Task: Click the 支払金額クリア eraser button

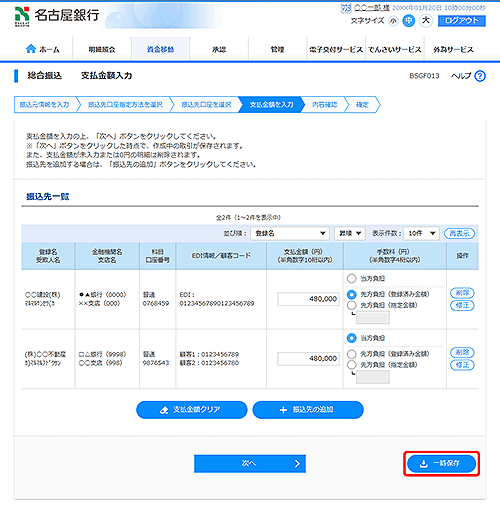Action: [x=192, y=410]
